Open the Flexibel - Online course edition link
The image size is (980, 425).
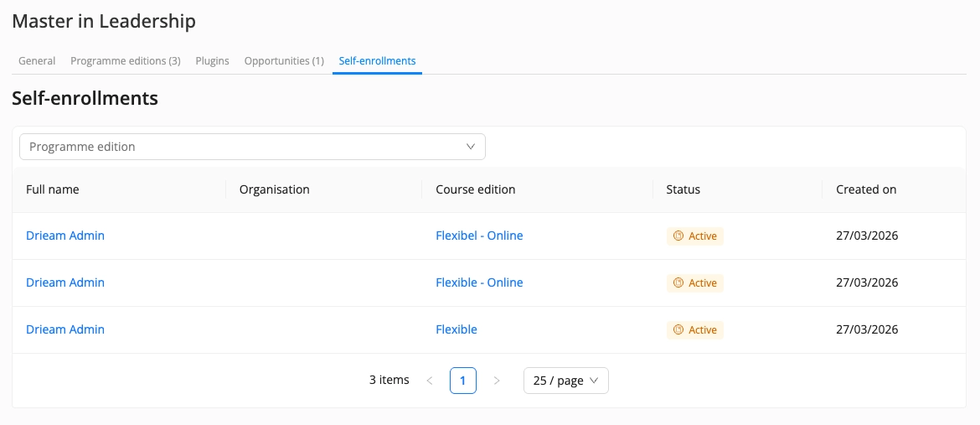(x=479, y=236)
